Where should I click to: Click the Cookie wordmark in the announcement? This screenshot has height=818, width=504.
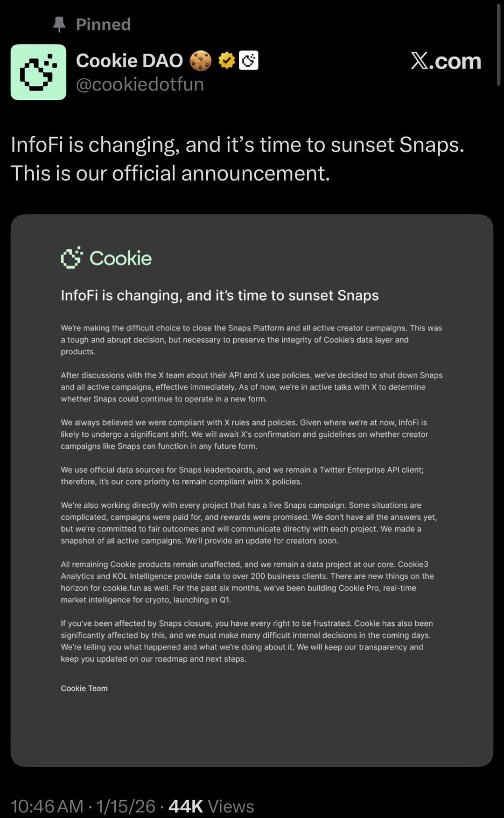pos(120,258)
